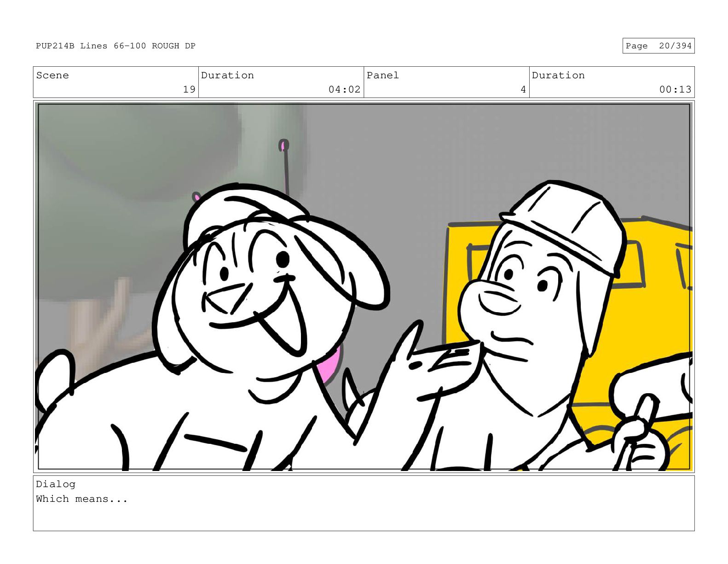Click the scene duration value '04:02'
The image size is (728, 564).
(344, 89)
